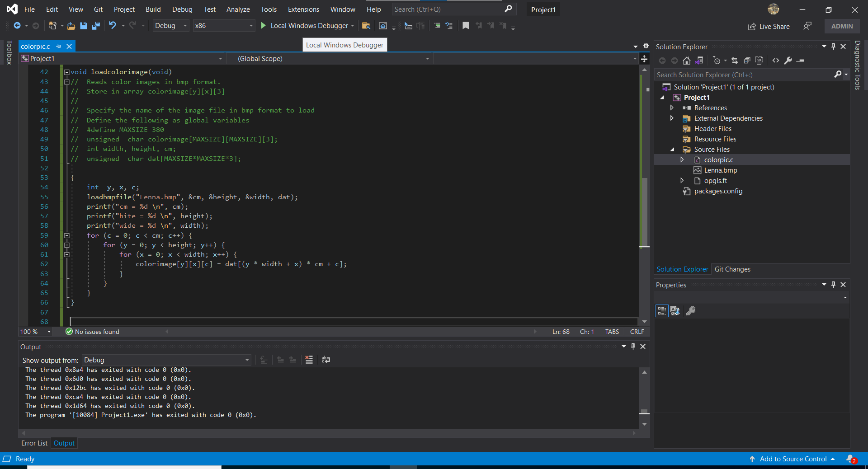The image size is (868, 469).
Task: Select the Undo icon
Action: click(x=113, y=26)
